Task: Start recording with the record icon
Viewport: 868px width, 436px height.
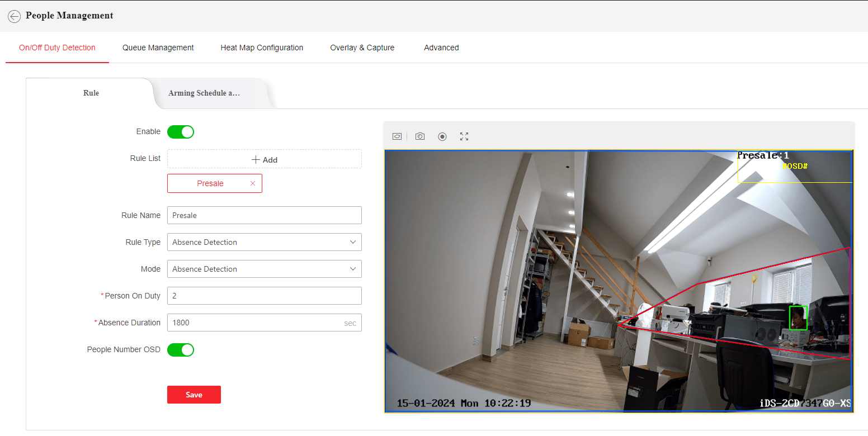Action: [x=442, y=136]
